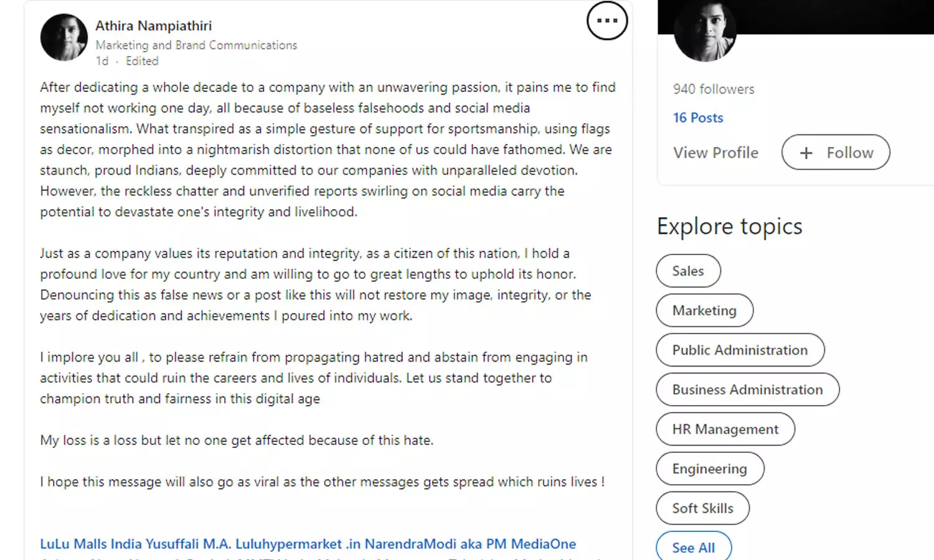Open the MediaOne mention link
Screen dimensions: 934x560
pyautogui.click(x=543, y=544)
